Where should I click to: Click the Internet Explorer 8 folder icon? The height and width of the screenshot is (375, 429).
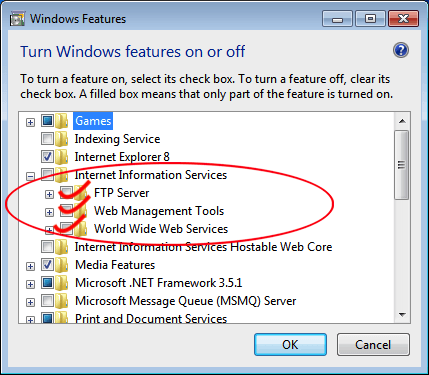62,157
